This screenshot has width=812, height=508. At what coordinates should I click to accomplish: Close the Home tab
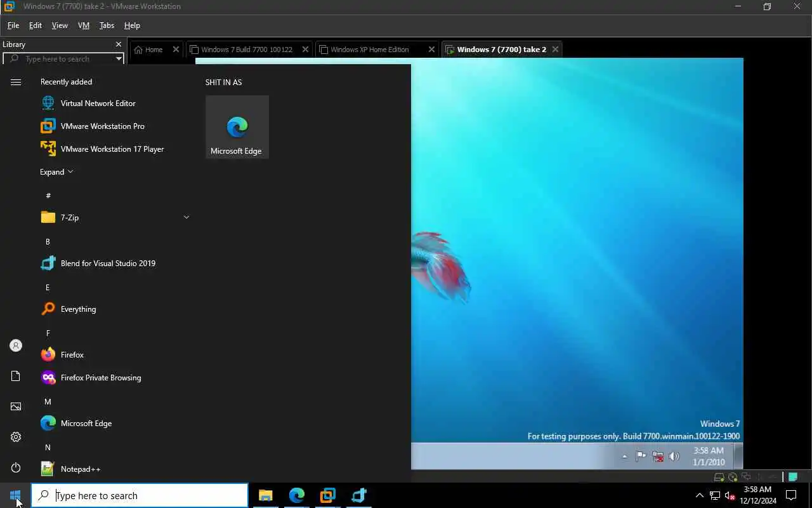click(x=176, y=49)
